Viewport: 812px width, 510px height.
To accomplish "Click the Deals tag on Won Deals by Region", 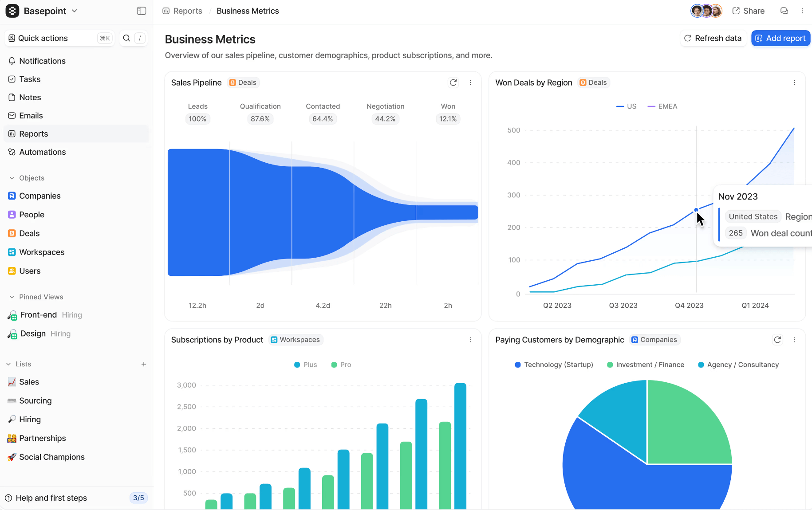I will (x=594, y=82).
